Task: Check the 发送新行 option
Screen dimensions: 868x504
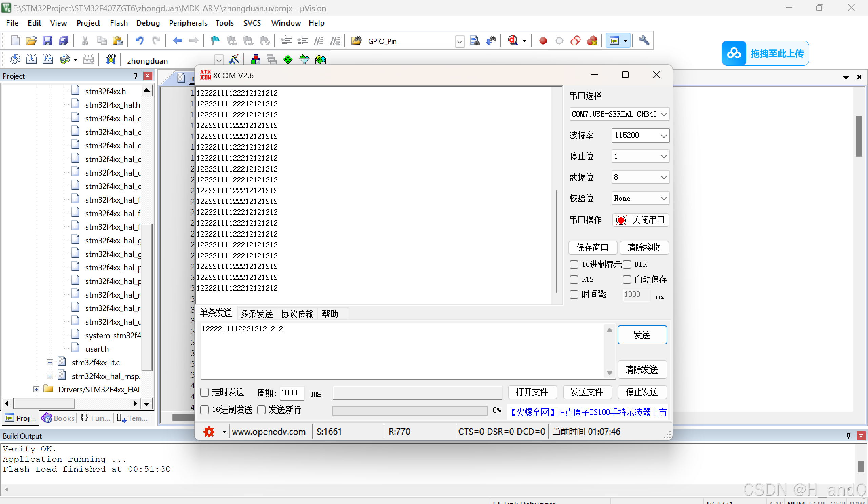Action: 262,410
